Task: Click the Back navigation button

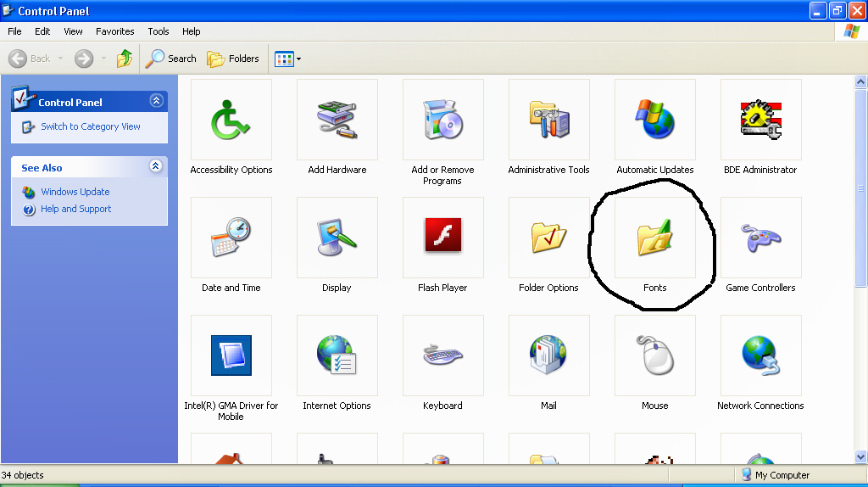Action: coord(30,59)
